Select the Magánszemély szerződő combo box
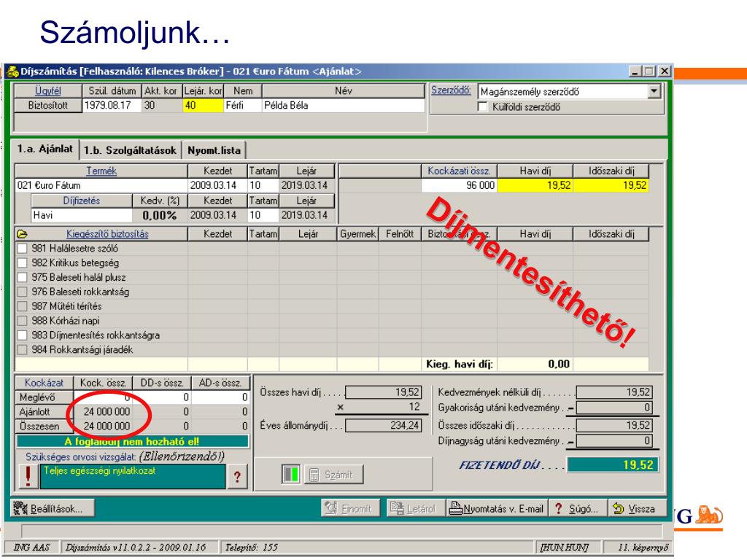This screenshot has width=747, height=560. tap(570, 91)
